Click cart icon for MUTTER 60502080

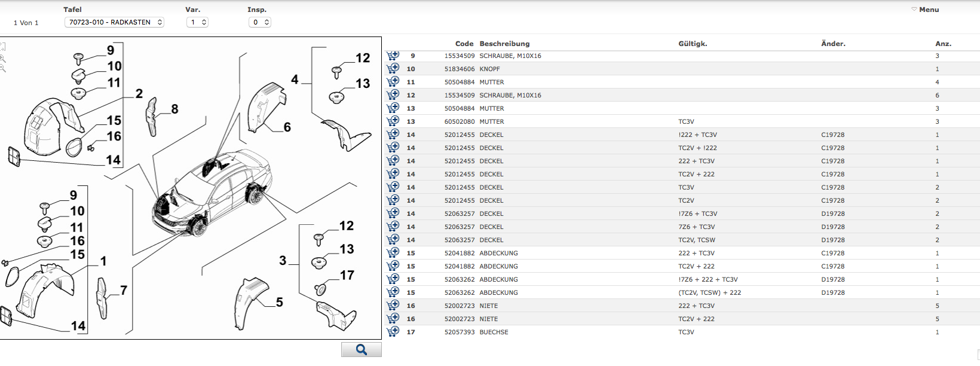(393, 121)
